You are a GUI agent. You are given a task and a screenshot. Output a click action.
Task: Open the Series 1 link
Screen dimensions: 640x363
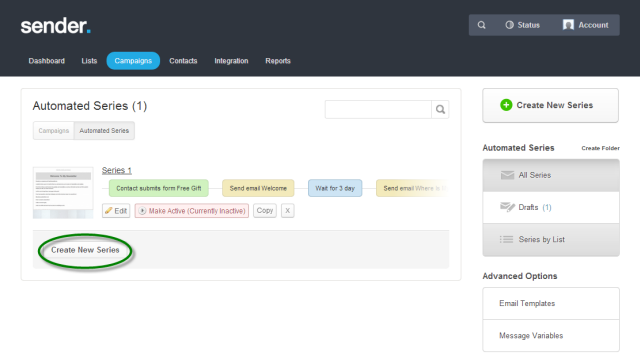117,170
